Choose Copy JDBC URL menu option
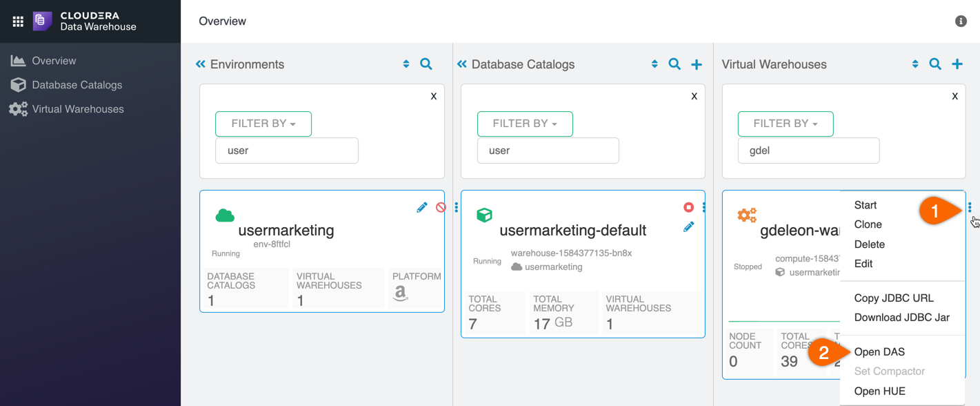 point(894,298)
